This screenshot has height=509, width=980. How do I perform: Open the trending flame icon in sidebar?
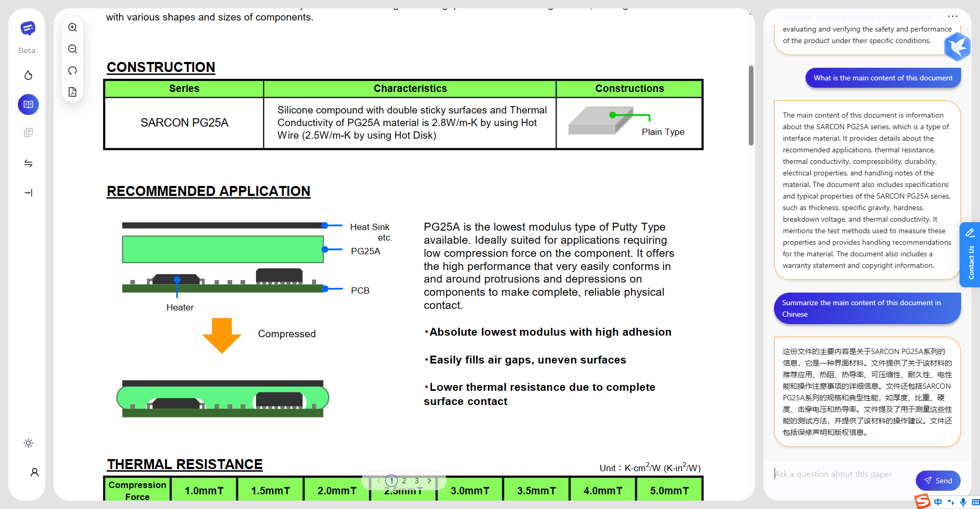[28, 76]
